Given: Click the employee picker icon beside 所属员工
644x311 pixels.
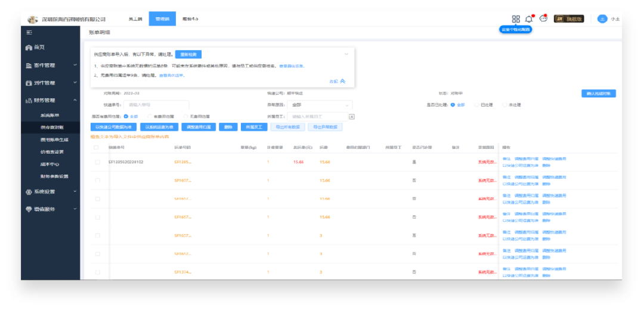Looking at the screenshot, I should [352, 117].
